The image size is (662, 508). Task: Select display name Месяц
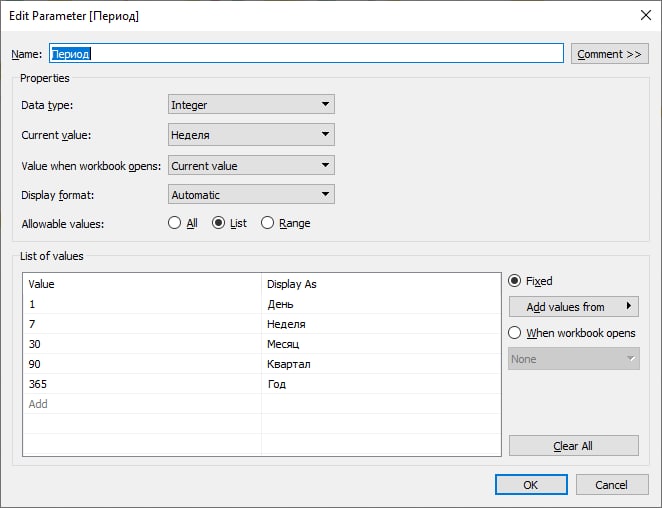pyautogui.click(x=381, y=344)
